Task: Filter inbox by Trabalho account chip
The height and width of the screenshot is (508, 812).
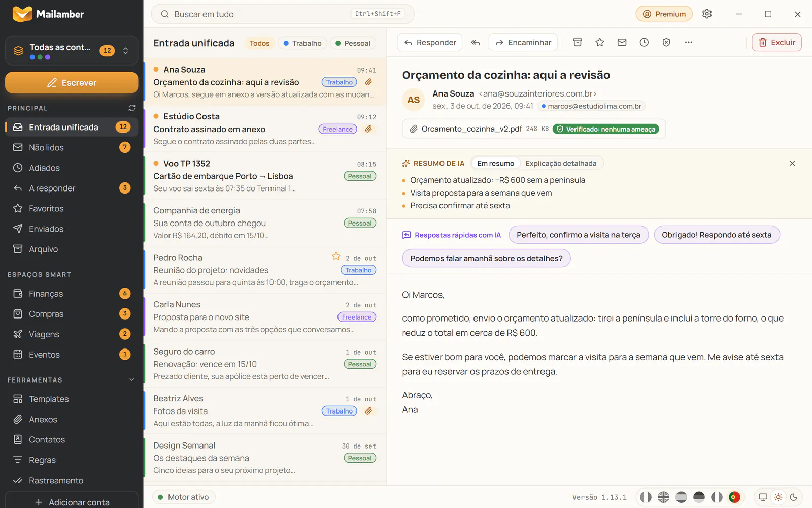Action: [302, 43]
